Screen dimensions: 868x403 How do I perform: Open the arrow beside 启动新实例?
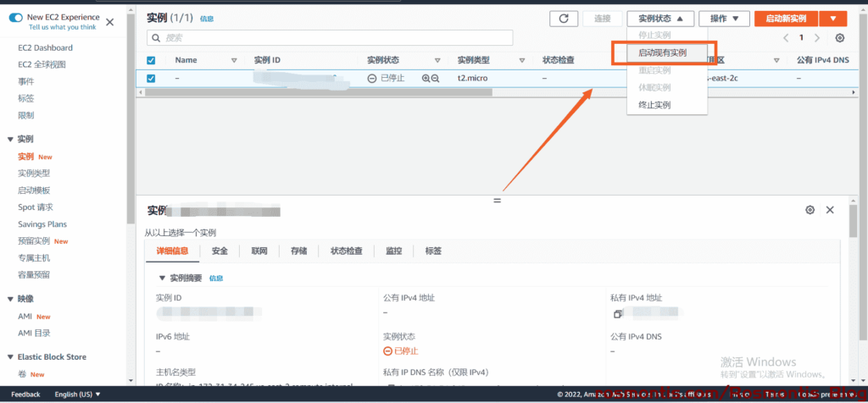834,19
